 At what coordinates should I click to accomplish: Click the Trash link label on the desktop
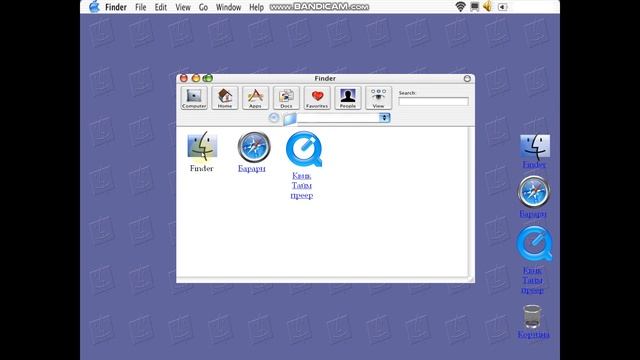(533, 334)
